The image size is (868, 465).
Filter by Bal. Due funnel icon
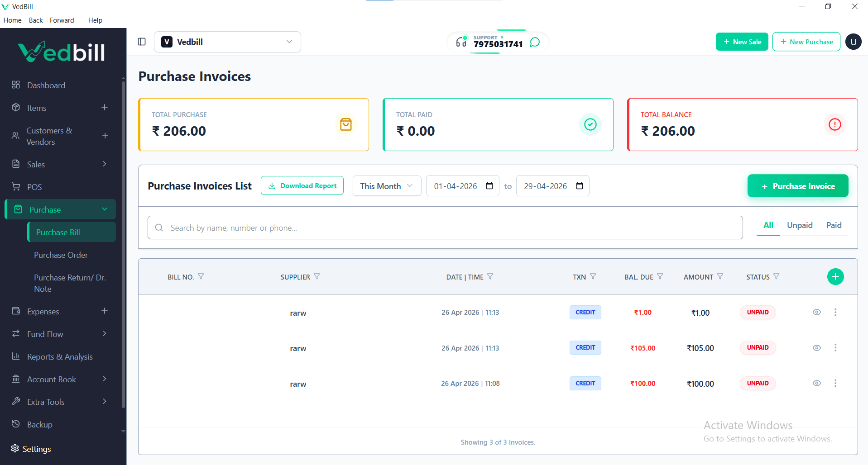660,276
